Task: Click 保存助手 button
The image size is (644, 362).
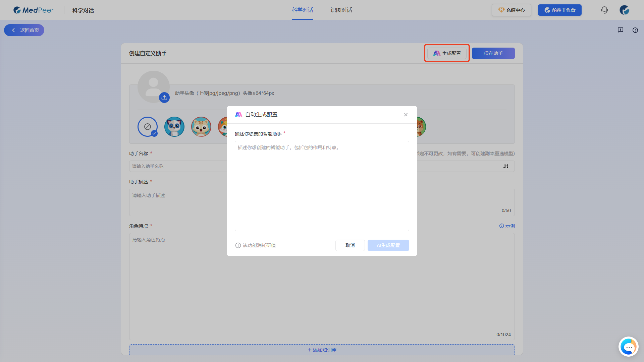Action: click(493, 53)
